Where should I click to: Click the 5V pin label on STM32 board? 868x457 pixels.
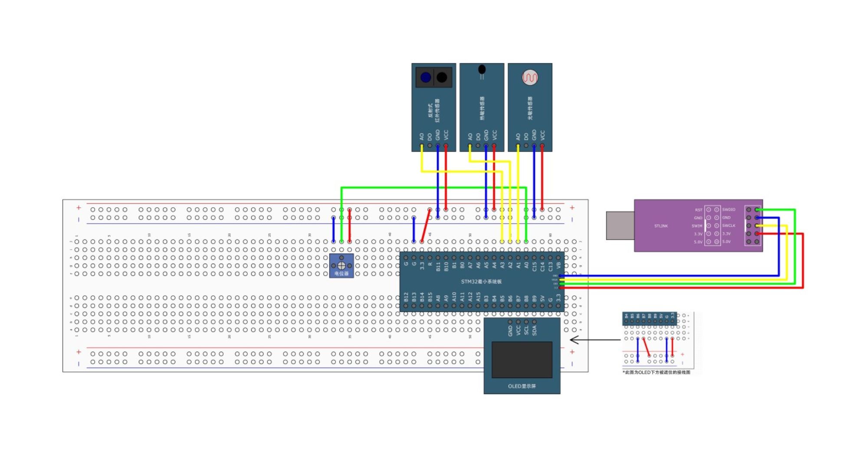click(x=542, y=299)
